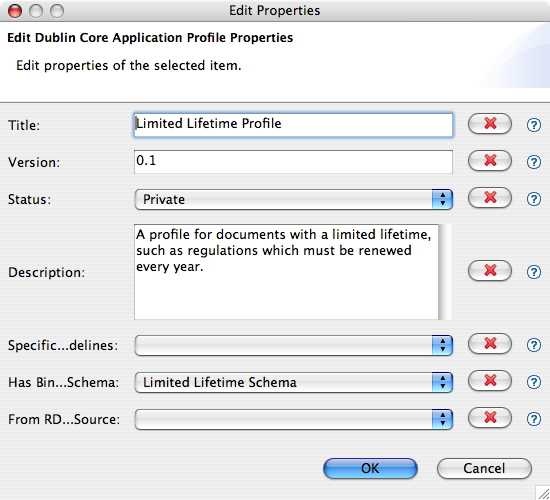
Task: Open the Limited Lifetime Schema dropdown
Action: pyautogui.click(x=294, y=382)
